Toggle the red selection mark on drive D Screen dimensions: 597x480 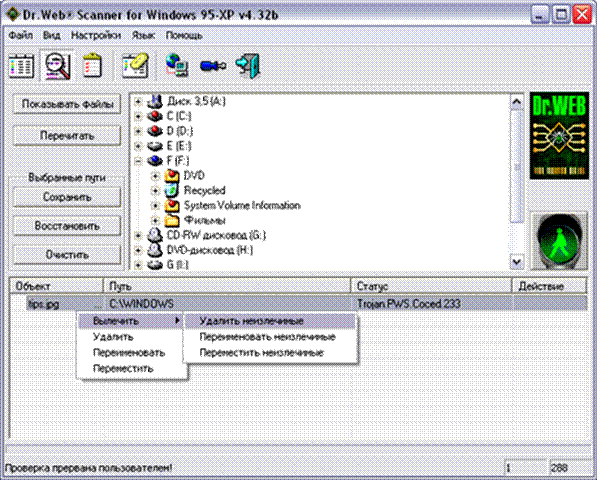pyautogui.click(x=155, y=131)
